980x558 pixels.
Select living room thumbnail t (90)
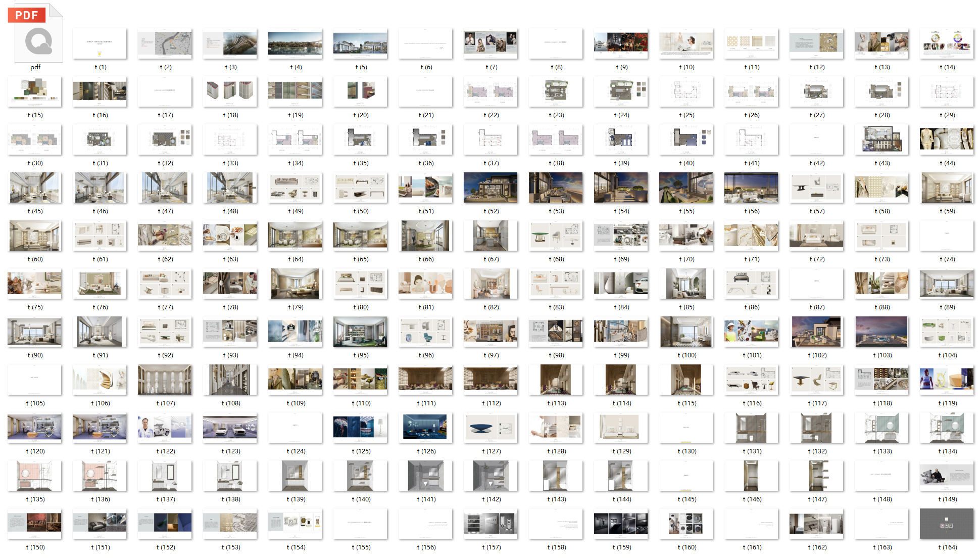coord(34,332)
